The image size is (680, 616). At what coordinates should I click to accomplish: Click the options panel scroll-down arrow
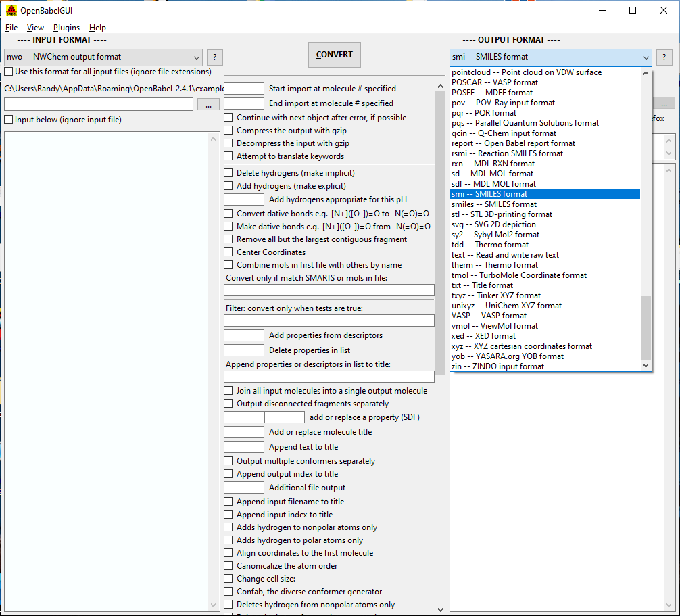tap(440, 609)
